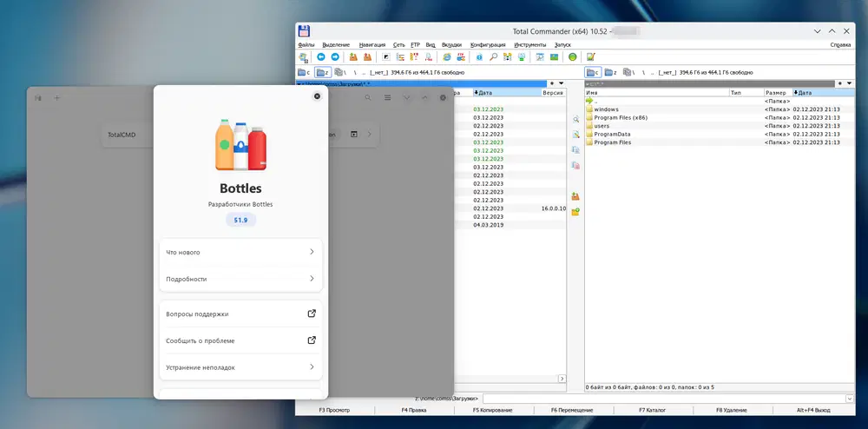Image resolution: width=868 pixels, height=429 pixels.
Task: Click the Alt+F4 Выход button
Action: (x=813, y=410)
